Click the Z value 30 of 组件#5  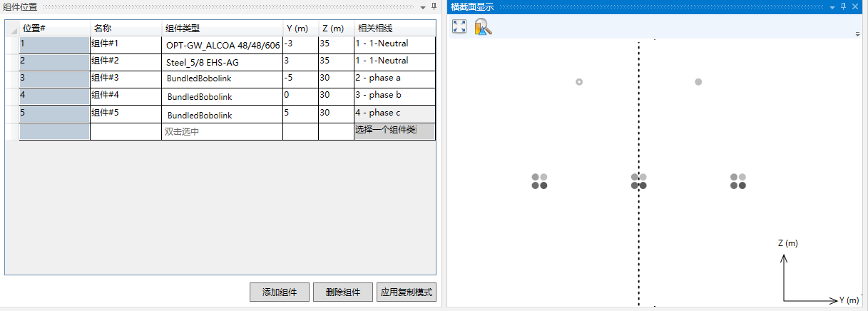(x=337, y=113)
